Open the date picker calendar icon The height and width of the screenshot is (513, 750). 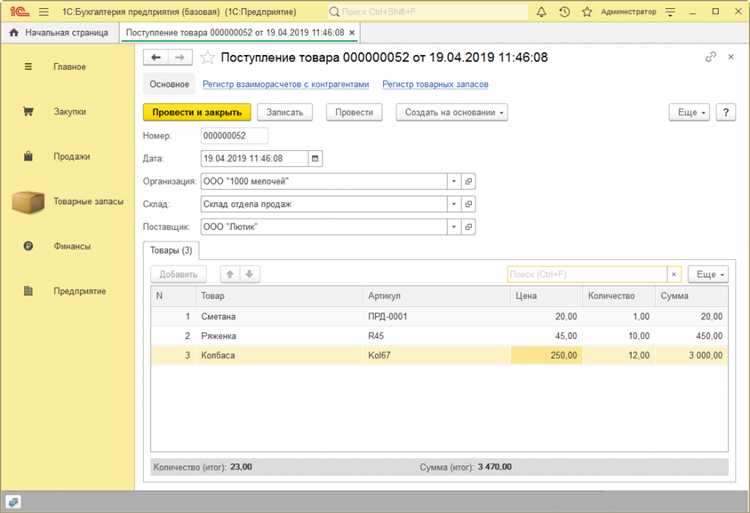tap(315, 158)
